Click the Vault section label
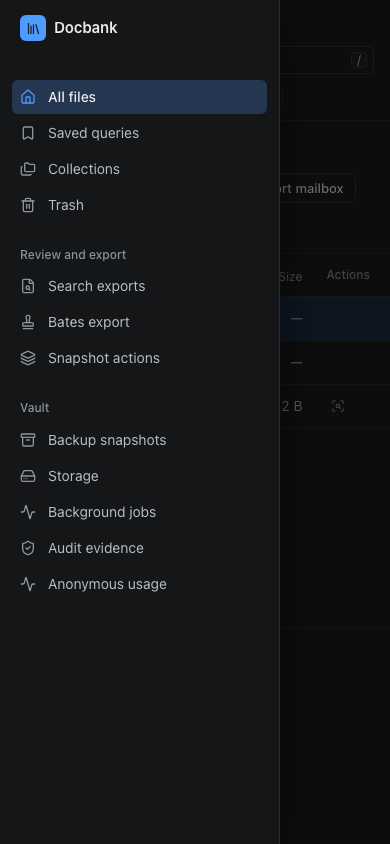 pyautogui.click(x=34, y=407)
